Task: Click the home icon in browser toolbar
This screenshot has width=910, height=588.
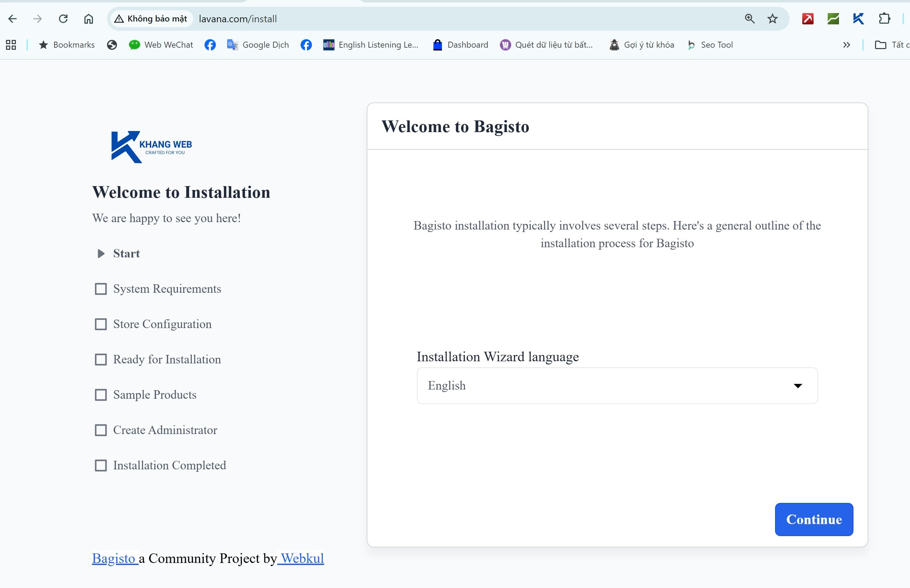Action: [x=89, y=19]
